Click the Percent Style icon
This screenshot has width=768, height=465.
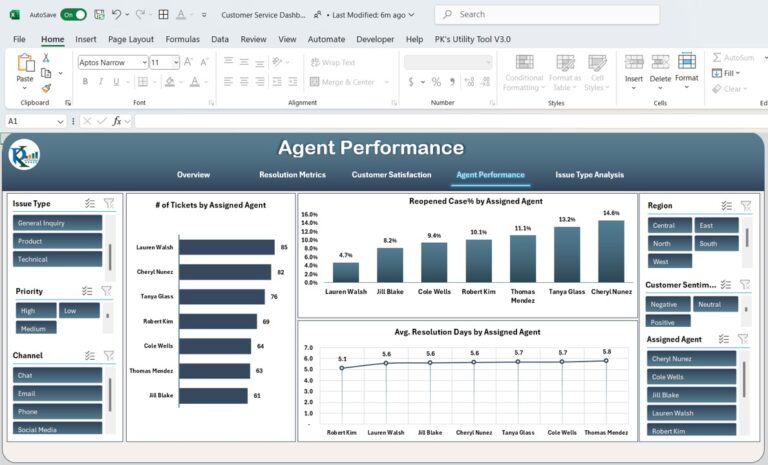coord(436,82)
